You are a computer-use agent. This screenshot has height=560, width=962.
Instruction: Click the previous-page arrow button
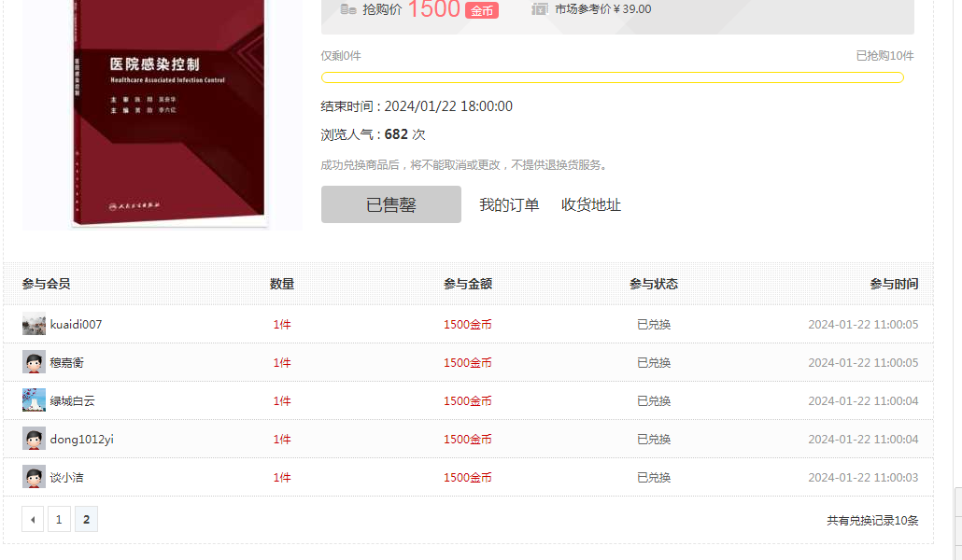click(33, 518)
